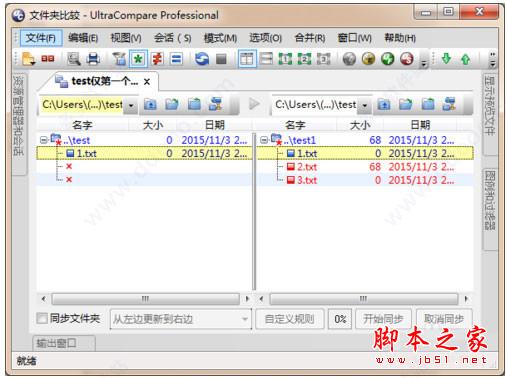Click right pane horizontal scrollbar thumb

click(x=363, y=299)
